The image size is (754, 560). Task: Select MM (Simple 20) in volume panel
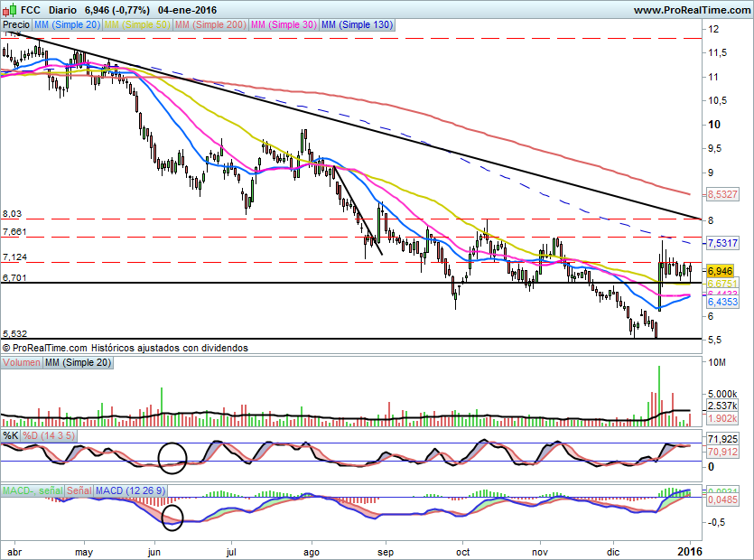79,362
